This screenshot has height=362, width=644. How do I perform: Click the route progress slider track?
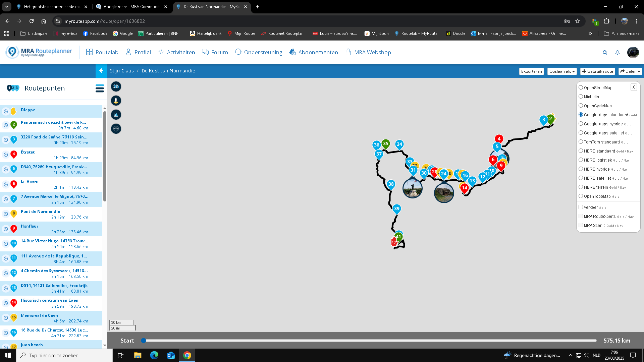pyautogui.click(x=370, y=341)
